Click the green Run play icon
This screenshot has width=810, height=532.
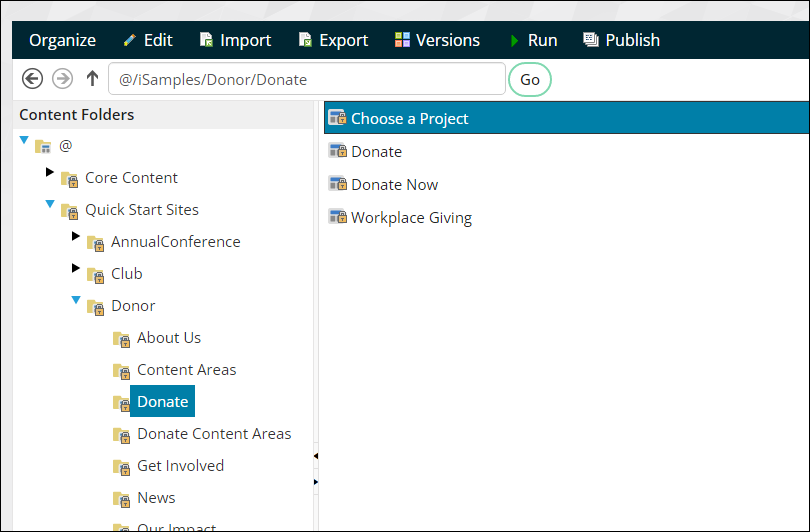(x=514, y=40)
